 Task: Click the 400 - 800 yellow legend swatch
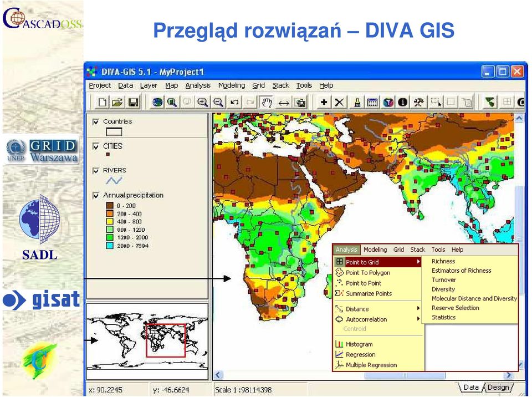pos(110,221)
